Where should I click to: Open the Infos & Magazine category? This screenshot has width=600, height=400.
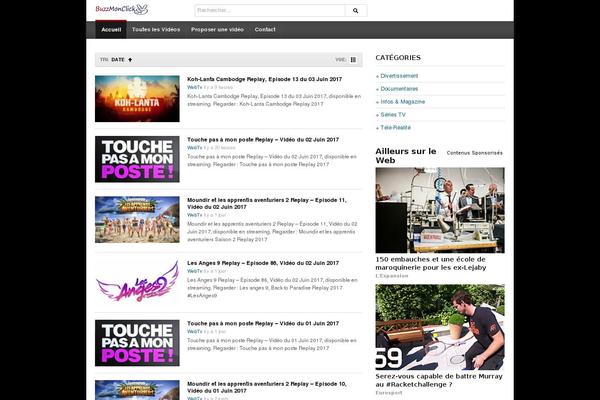[x=403, y=102]
